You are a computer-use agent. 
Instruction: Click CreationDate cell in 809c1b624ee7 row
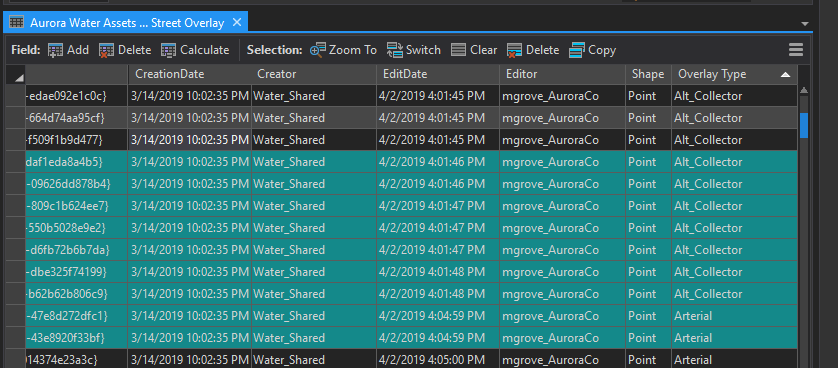point(189,206)
